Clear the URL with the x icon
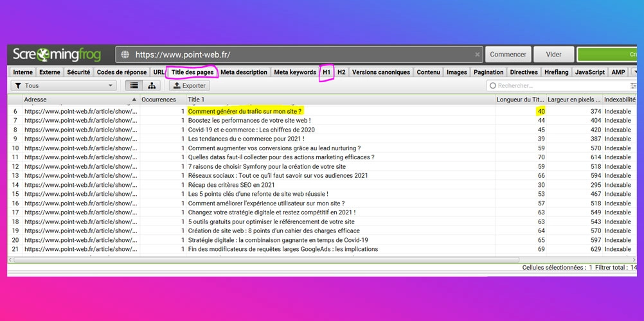The height and width of the screenshot is (321, 644). point(478,54)
